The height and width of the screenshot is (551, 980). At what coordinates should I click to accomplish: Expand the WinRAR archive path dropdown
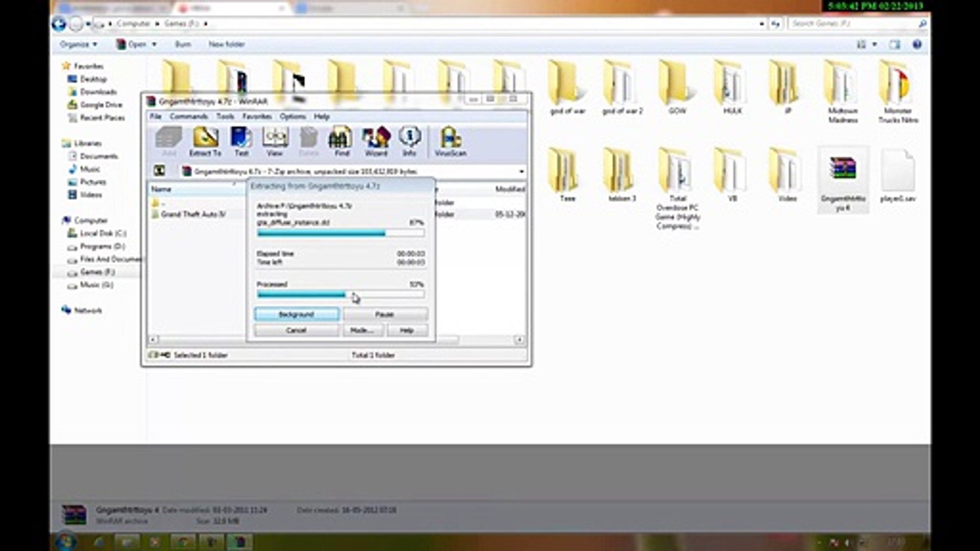point(521,171)
